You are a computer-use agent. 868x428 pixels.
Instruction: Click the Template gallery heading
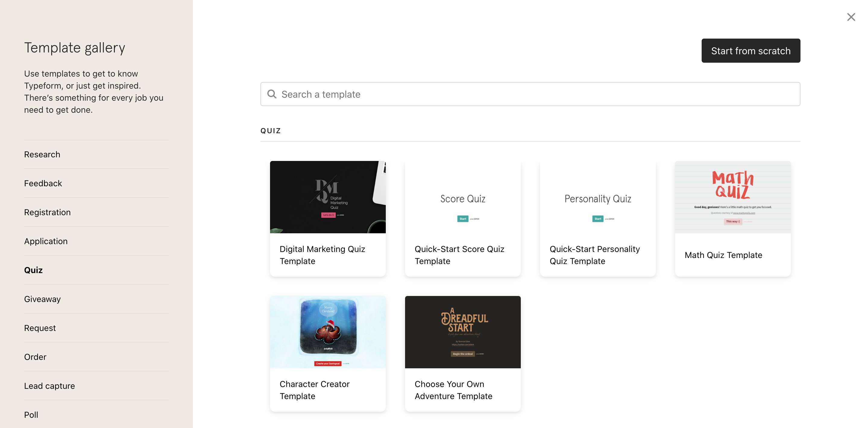[x=74, y=48]
